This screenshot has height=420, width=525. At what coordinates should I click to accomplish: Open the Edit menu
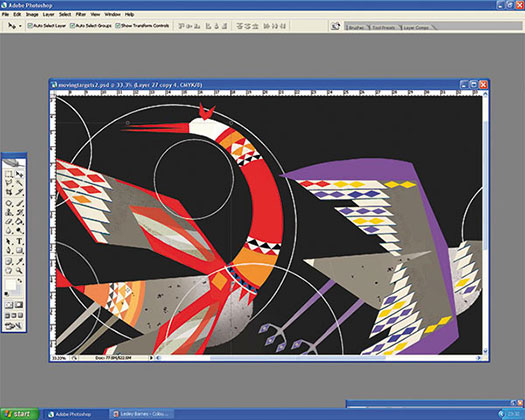tap(17, 14)
